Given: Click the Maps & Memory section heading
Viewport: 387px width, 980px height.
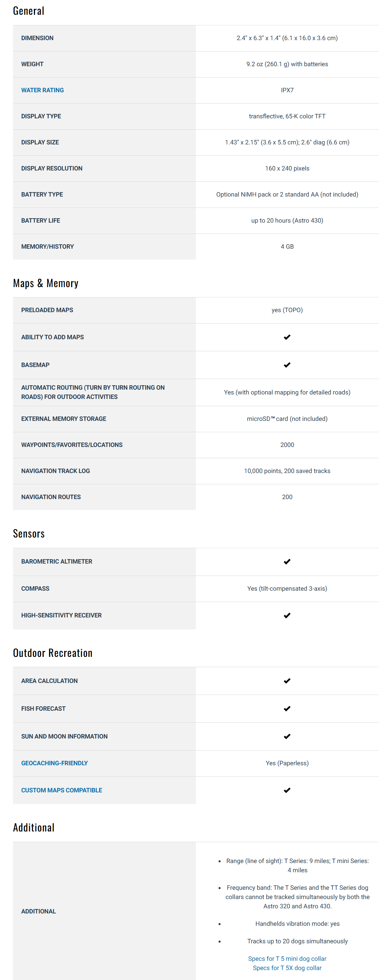Looking at the screenshot, I should pyautogui.click(x=46, y=283).
